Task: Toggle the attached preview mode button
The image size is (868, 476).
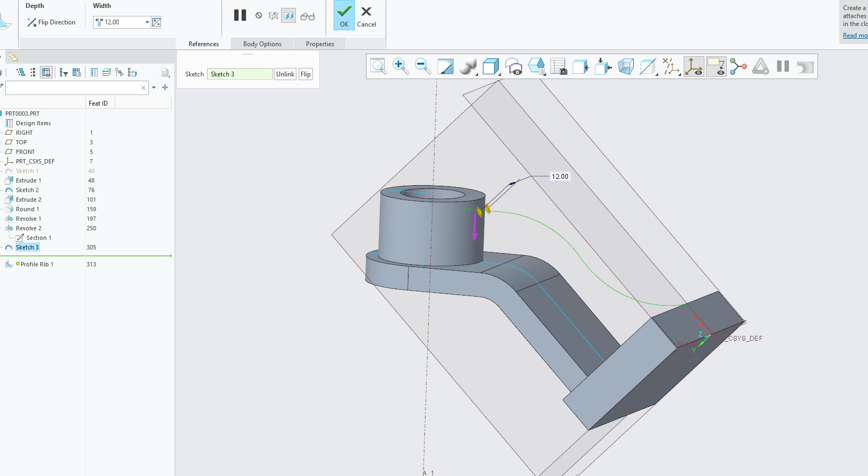Action: click(x=288, y=16)
